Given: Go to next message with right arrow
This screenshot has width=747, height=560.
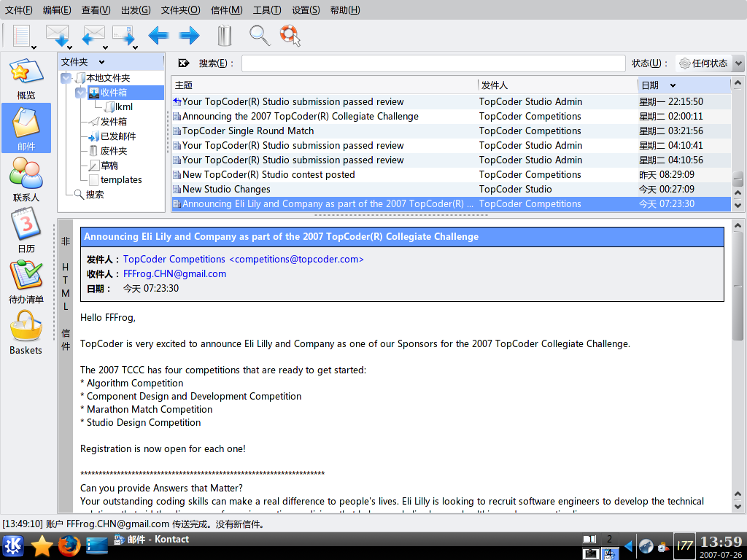Looking at the screenshot, I should pyautogui.click(x=189, y=35).
